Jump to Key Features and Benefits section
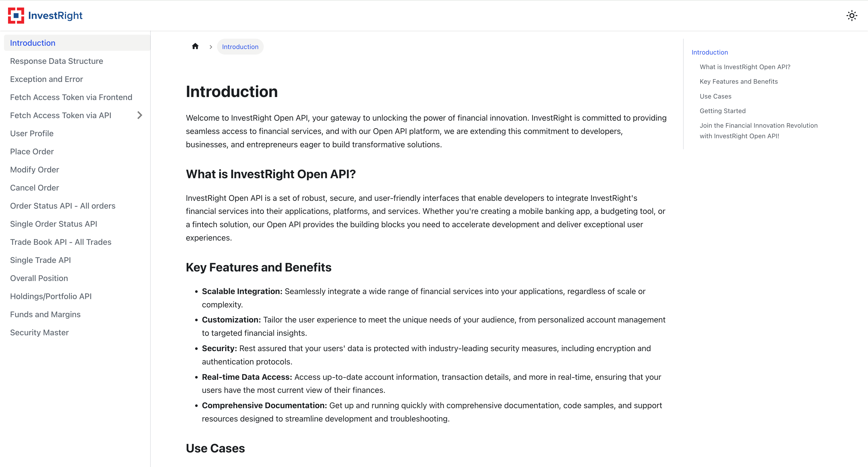Screen dimensions: 868x467 (739, 82)
